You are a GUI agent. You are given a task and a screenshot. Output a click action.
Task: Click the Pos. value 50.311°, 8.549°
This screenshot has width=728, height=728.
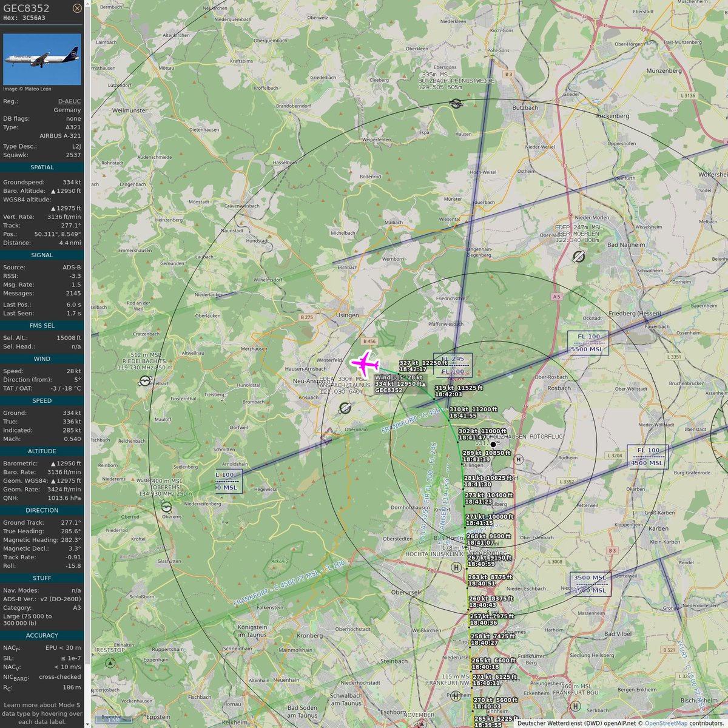58,234
